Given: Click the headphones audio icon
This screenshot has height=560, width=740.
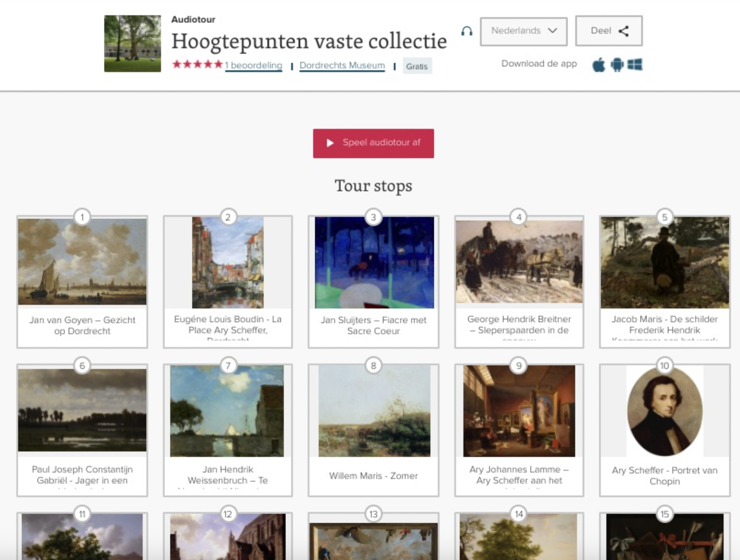Looking at the screenshot, I should (467, 31).
